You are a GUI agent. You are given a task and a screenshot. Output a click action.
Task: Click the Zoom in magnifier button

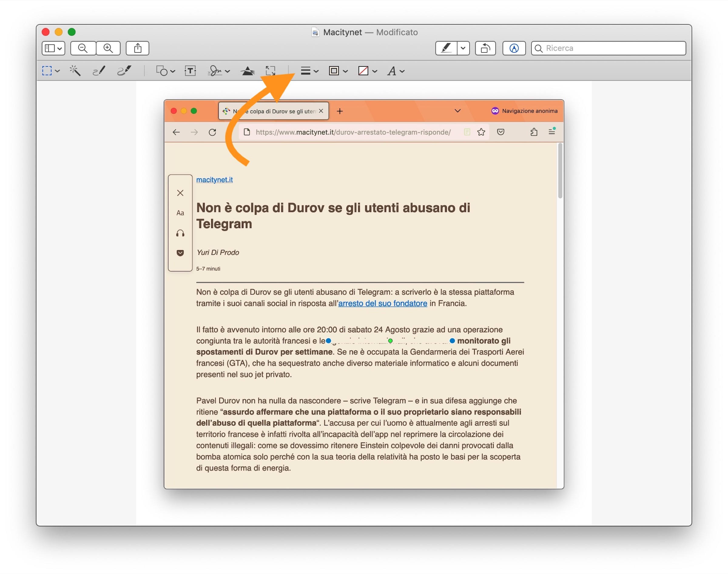click(x=108, y=48)
